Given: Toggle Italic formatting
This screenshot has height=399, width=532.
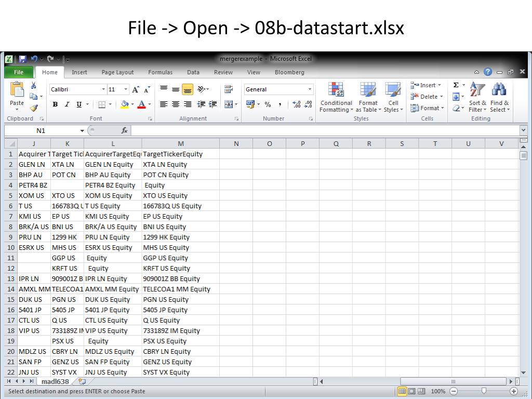Looking at the screenshot, I should click(x=67, y=104).
